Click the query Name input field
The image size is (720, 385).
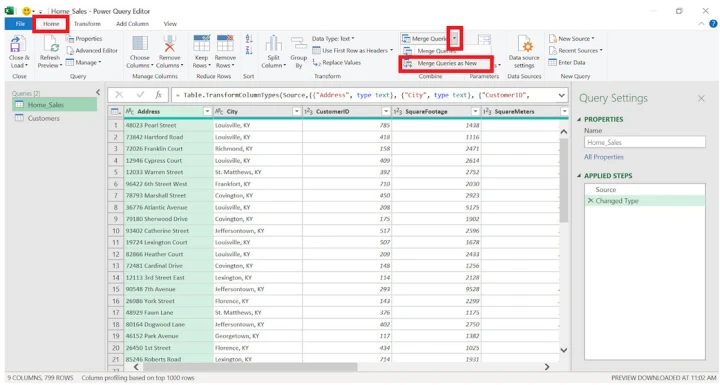pos(645,142)
